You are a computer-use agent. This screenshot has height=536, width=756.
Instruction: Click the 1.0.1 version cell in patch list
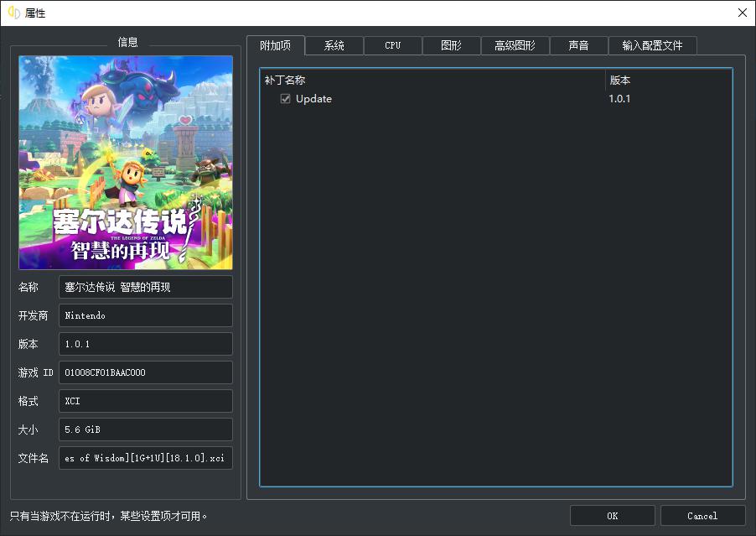click(619, 99)
